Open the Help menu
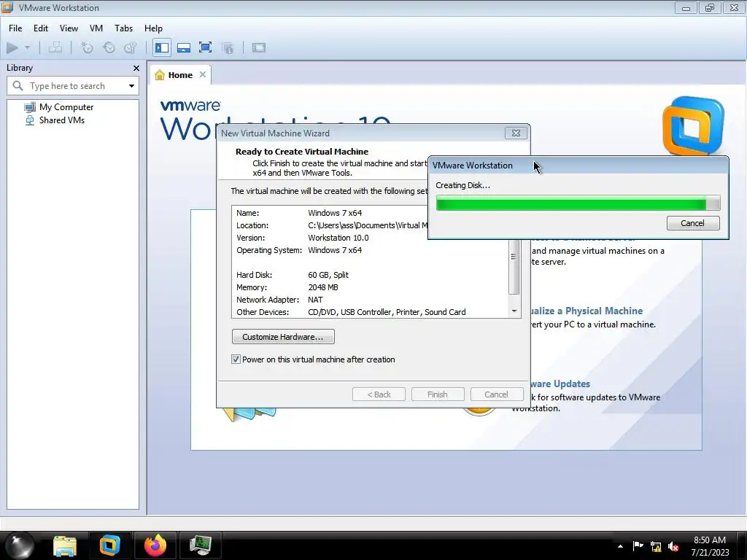The width and height of the screenshot is (747, 560). (x=153, y=28)
